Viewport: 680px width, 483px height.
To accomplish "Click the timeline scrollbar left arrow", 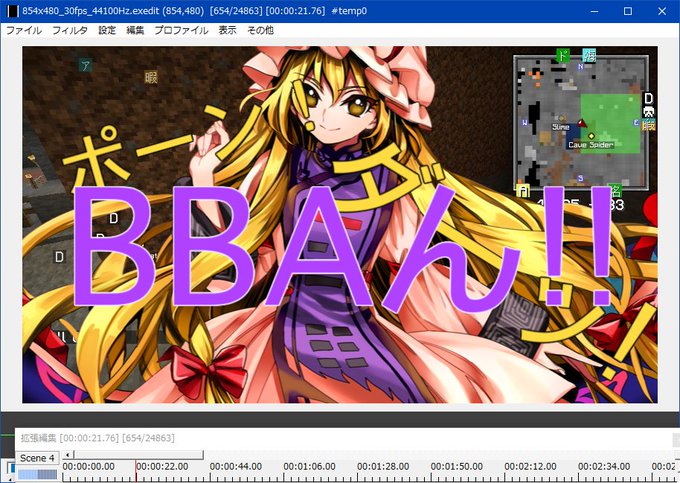I will pos(67,455).
